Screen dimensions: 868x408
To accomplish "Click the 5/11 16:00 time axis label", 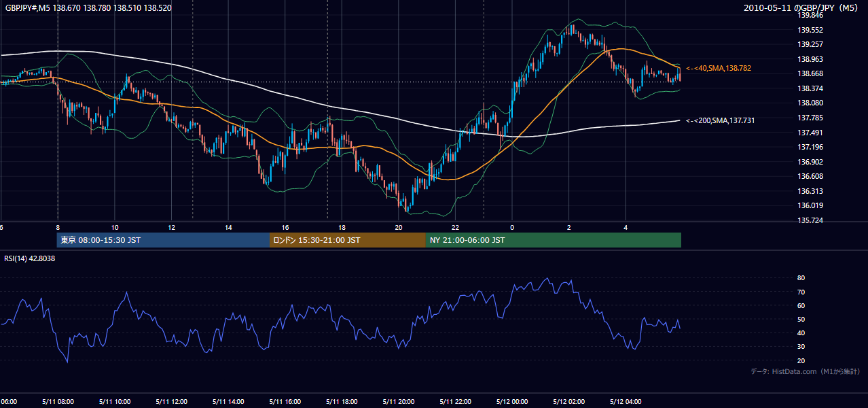I will click(285, 401).
